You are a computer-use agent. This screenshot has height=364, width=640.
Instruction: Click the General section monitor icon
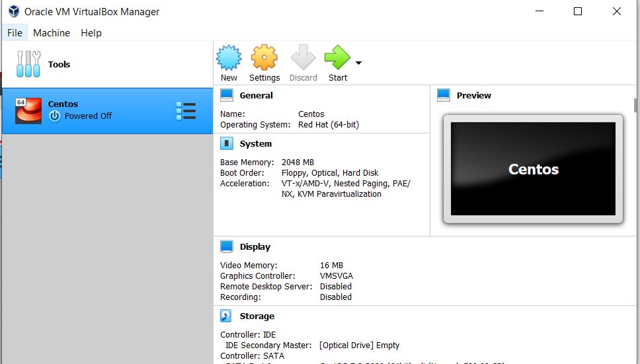click(227, 95)
